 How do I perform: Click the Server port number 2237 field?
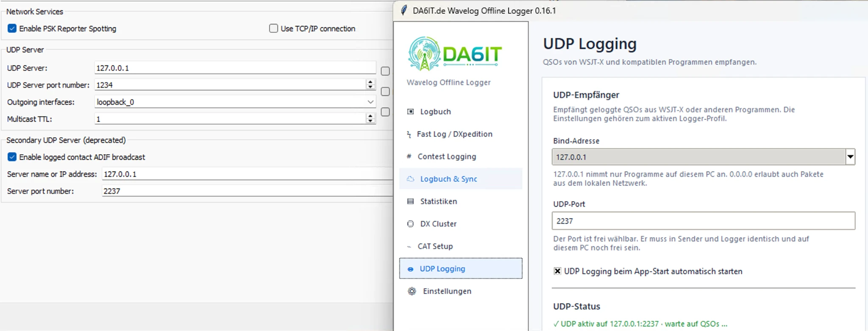(x=248, y=191)
